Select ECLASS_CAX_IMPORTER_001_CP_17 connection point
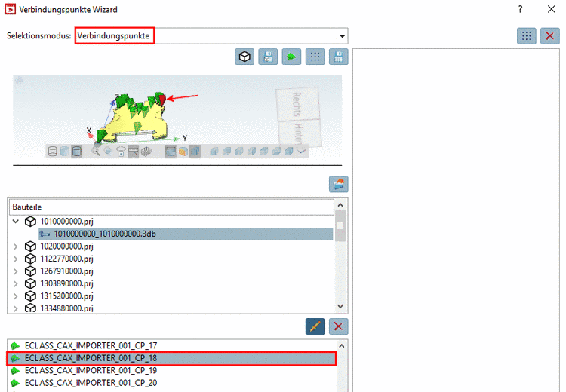 171,345
